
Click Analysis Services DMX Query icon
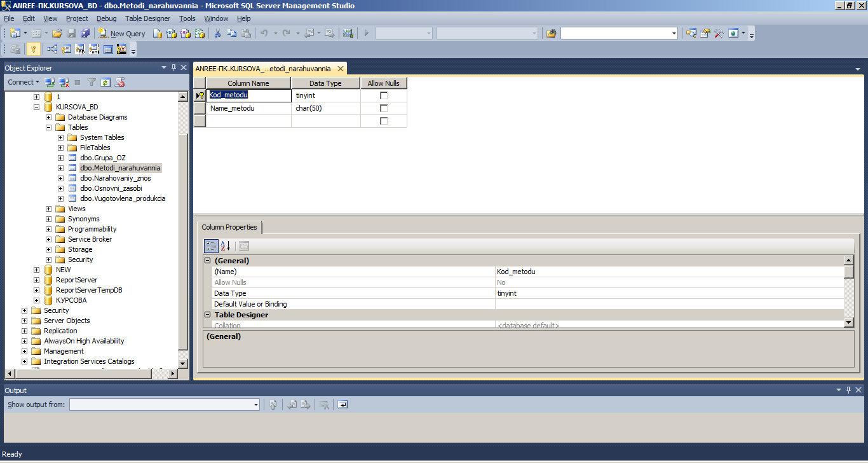coord(185,33)
